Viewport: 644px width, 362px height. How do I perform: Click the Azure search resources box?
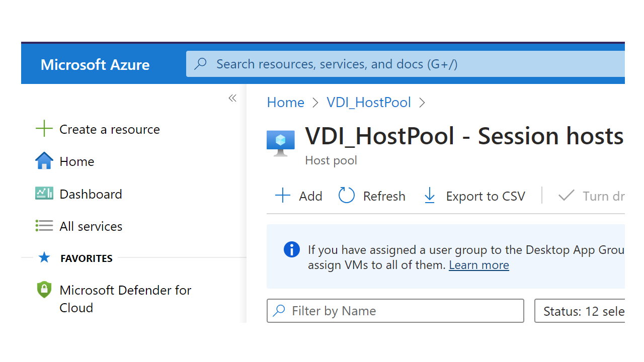coord(405,64)
